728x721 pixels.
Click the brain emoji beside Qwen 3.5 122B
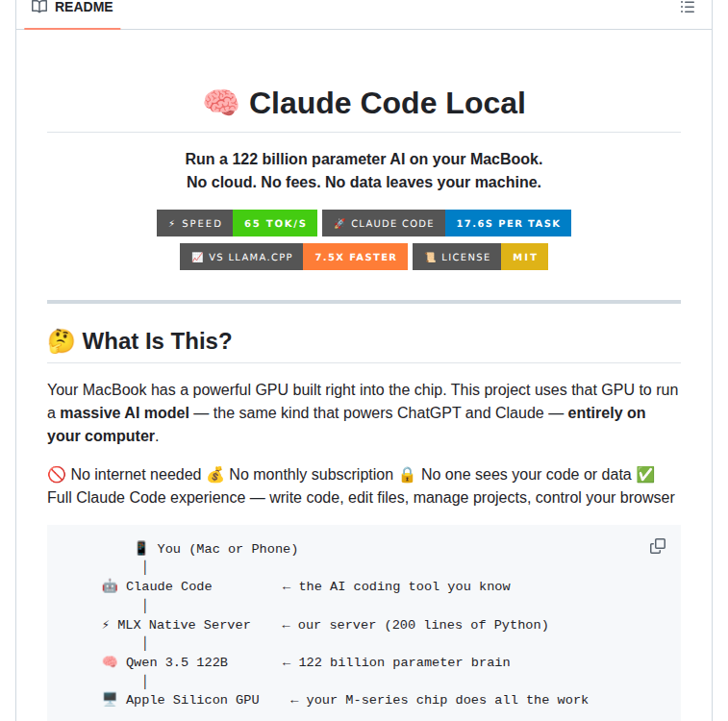(110, 661)
